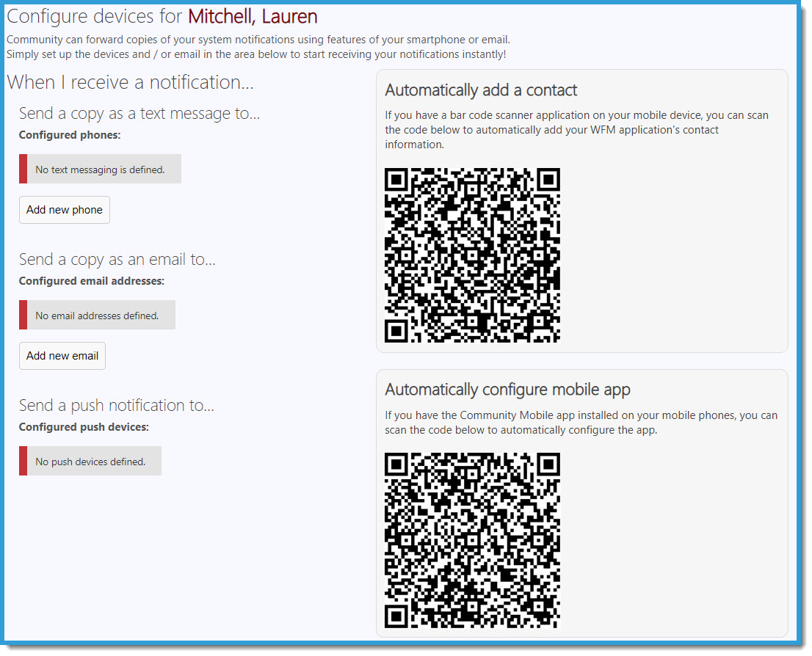Select the contact QR code under Automatically add a contact
Screen dimensions: 812x656
(x=472, y=255)
